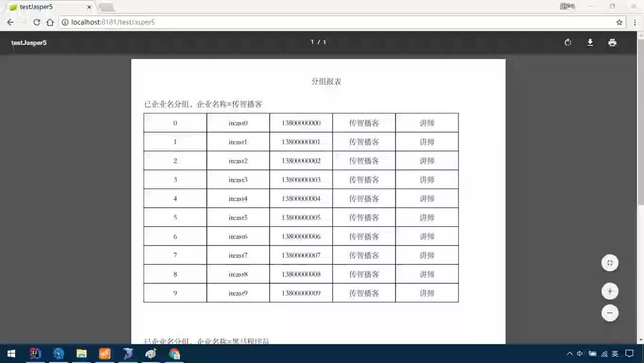Download the PDF report
644x363 pixels.
[590, 42]
